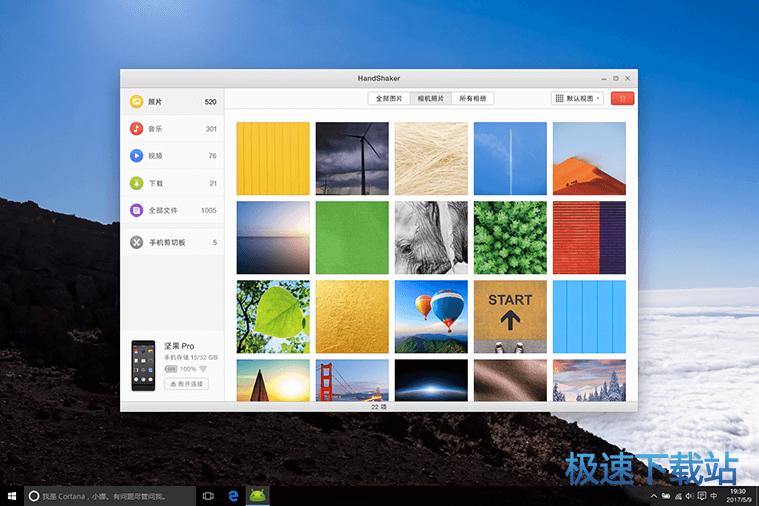The image size is (759, 506).
Task: Select the START arrow photo thumbnail
Action: click(510, 316)
